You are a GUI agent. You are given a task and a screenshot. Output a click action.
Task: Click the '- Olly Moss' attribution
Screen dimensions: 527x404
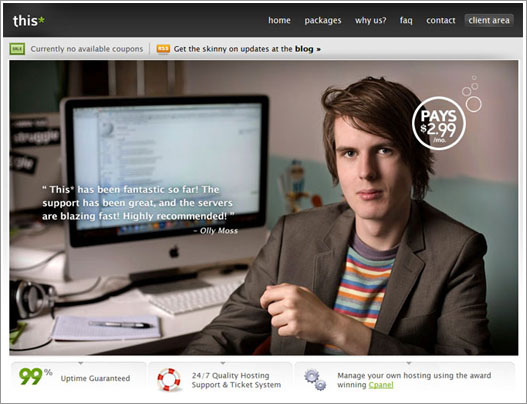tap(216, 231)
